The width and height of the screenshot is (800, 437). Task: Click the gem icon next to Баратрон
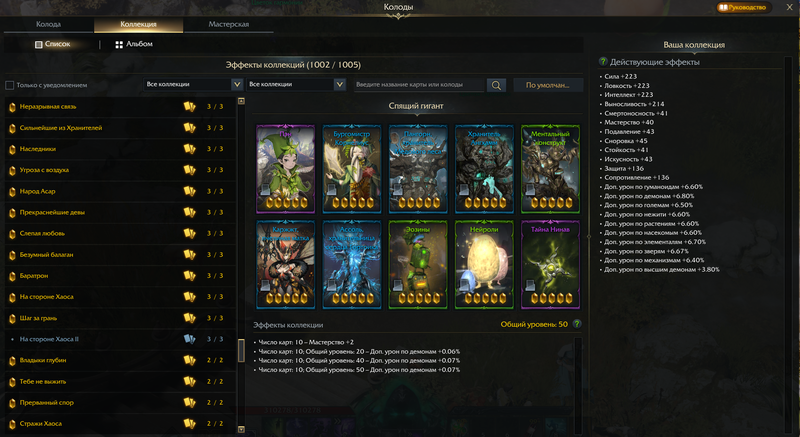point(12,276)
